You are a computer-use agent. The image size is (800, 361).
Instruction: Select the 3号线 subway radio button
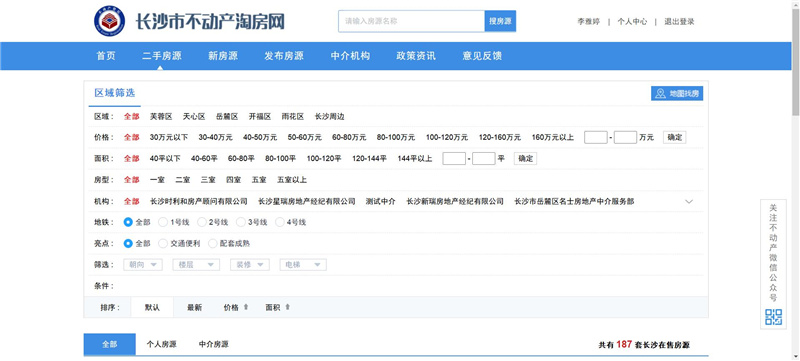click(x=240, y=222)
